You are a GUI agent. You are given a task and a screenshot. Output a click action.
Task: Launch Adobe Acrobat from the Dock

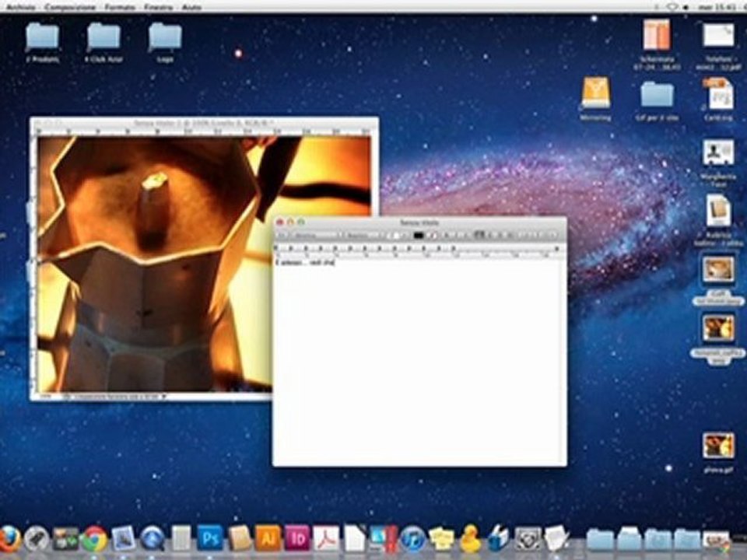[x=326, y=538]
